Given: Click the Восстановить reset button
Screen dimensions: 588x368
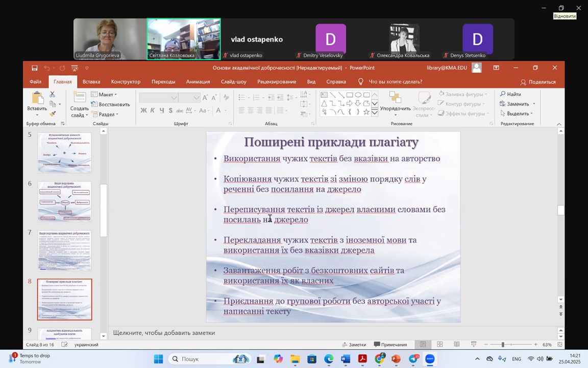Looking at the screenshot, I should click(x=111, y=104).
